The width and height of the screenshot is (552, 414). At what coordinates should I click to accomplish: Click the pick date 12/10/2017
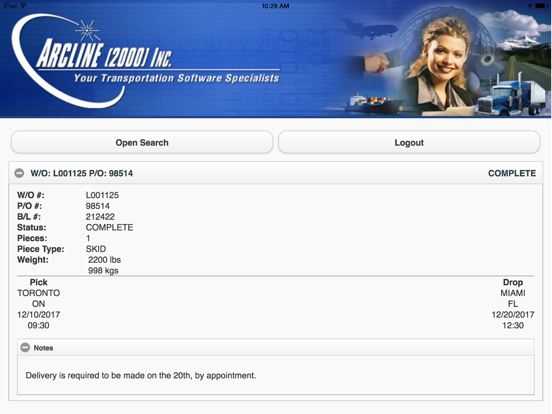tap(38, 315)
